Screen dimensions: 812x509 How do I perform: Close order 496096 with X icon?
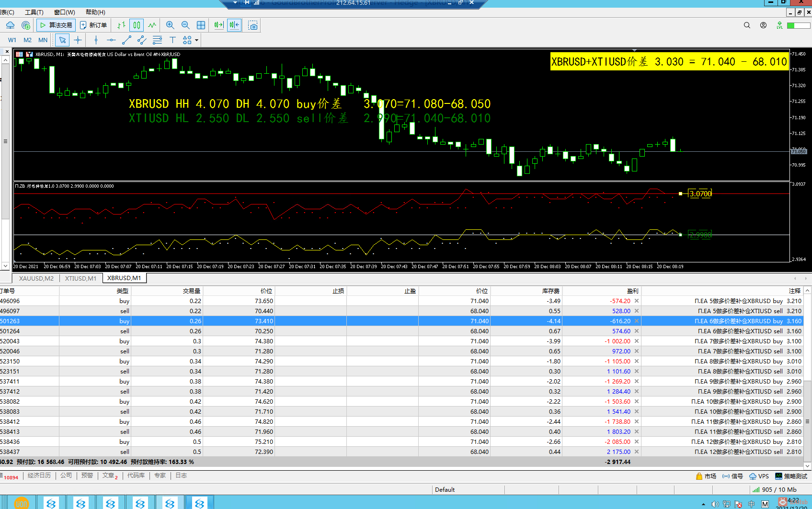click(x=637, y=301)
